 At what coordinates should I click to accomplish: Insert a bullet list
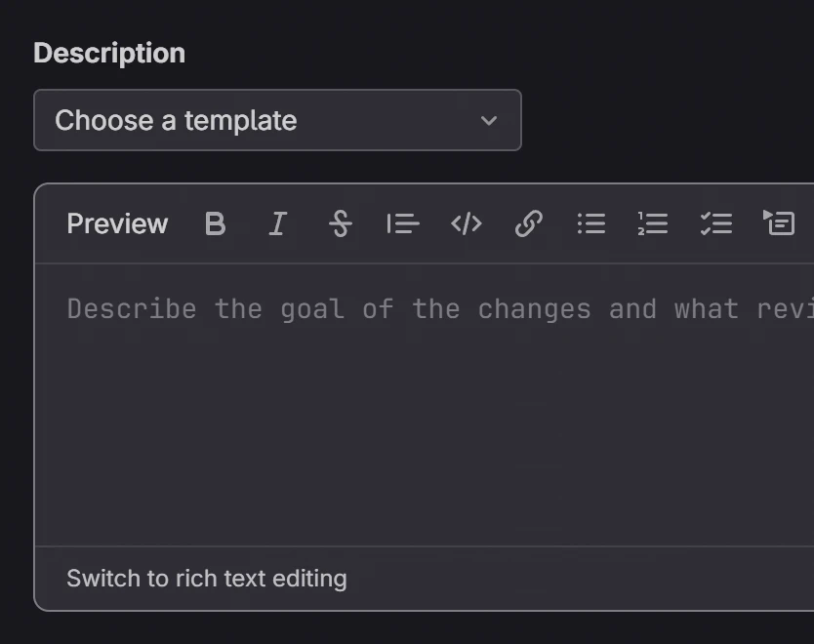(x=591, y=224)
